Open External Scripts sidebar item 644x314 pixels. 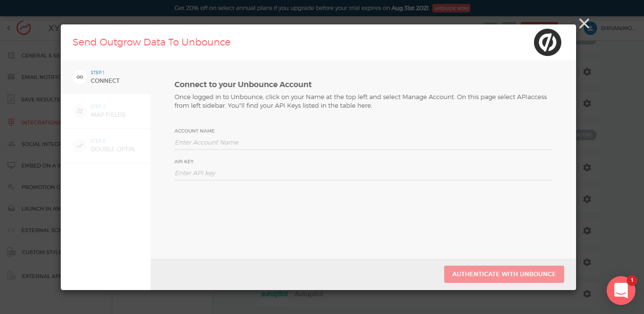tap(34, 230)
